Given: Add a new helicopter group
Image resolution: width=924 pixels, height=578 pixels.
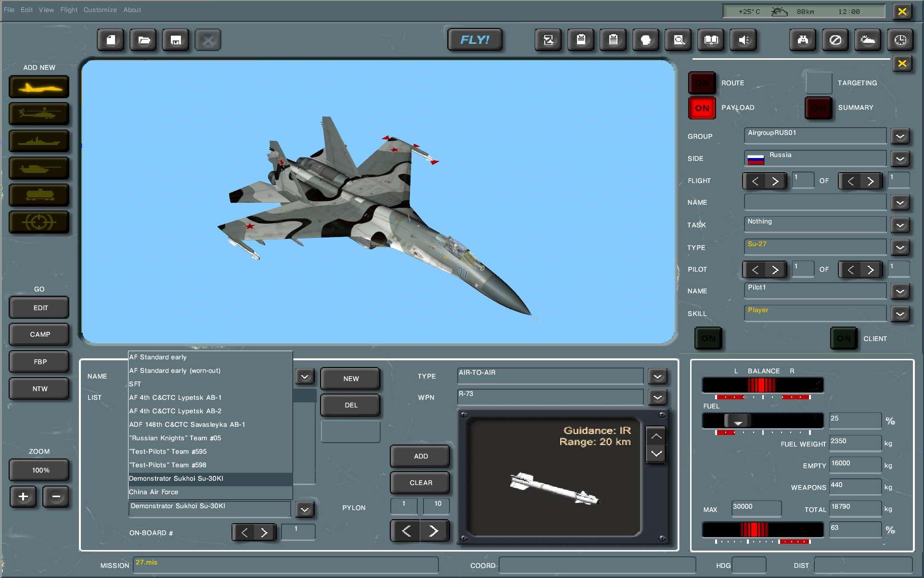Looking at the screenshot, I should tap(39, 114).
